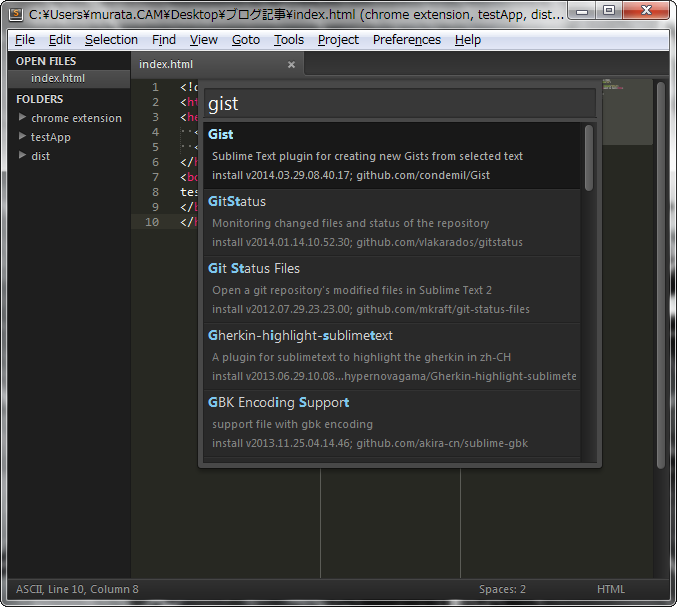This screenshot has width=677, height=607.
Task: Open the Edit menu
Action: coord(60,40)
